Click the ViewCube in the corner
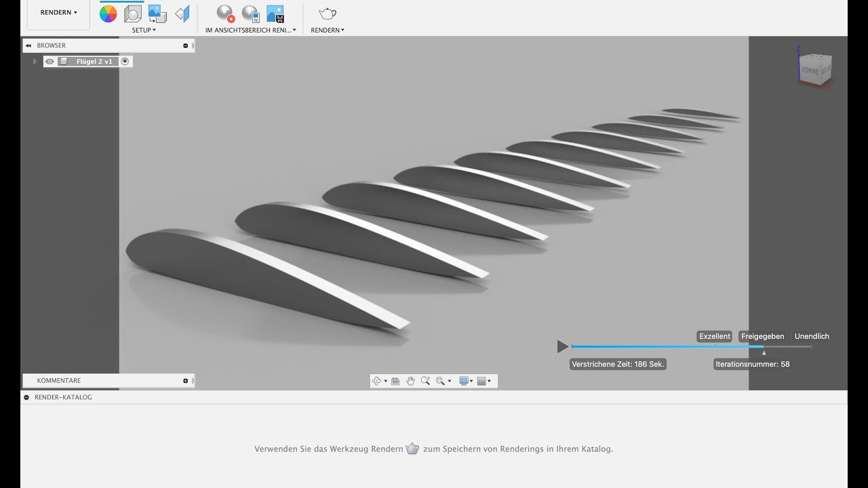The height and width of the screenshot is (488, 868). [x=814, y=68]
